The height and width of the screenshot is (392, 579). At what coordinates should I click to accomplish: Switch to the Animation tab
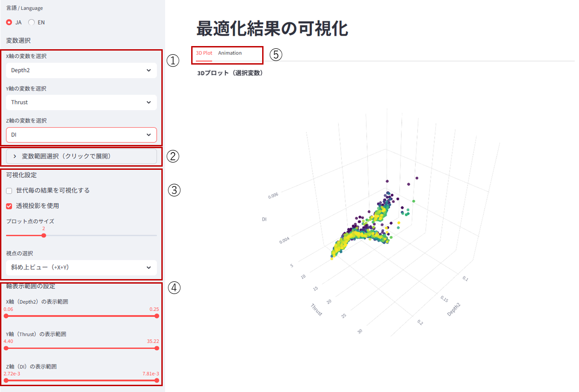coord(230,53)
